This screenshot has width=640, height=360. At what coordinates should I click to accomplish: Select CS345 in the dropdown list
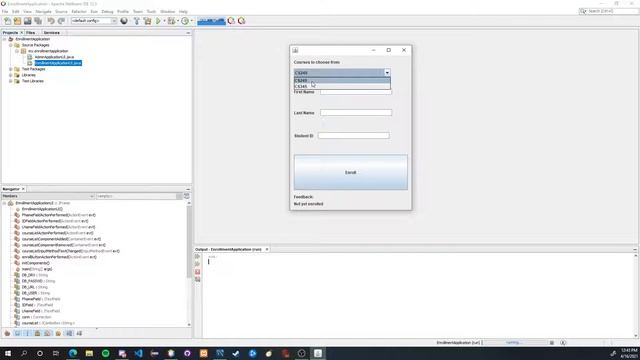click(342, 86)
